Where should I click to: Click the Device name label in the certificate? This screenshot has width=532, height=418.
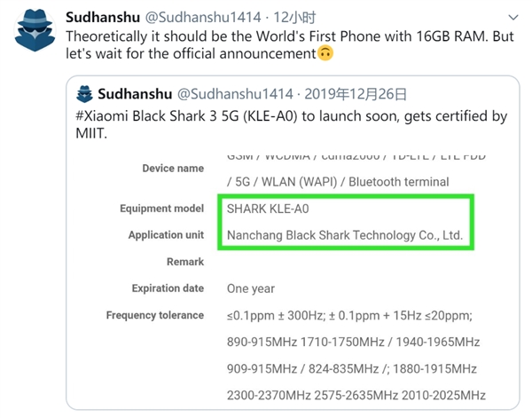point(173,169)
